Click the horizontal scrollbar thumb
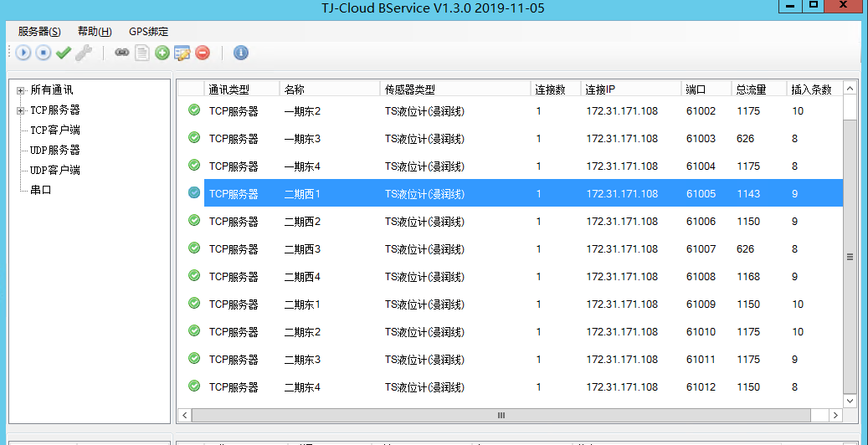The width and height of the screenshot is (868, 445). click(x=501, y=415)
